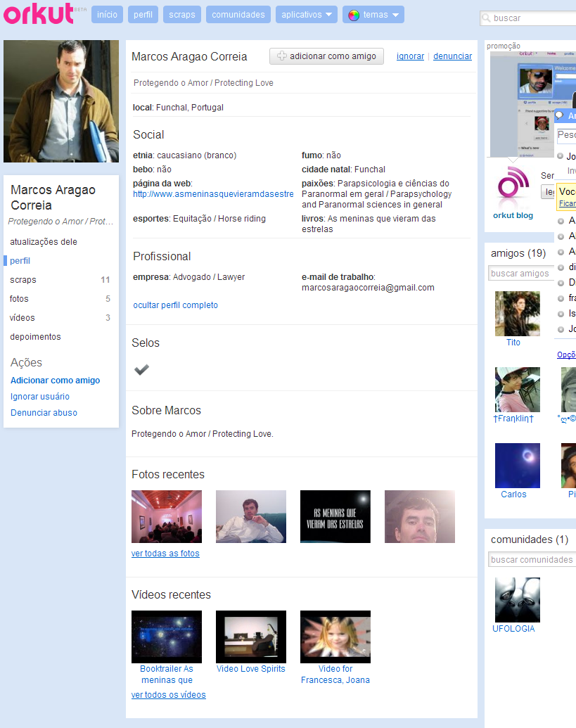Open the temas dropdown menu
Image resolution: width=576 pixels, height=728 pixels.
click(x=373, y=14)
